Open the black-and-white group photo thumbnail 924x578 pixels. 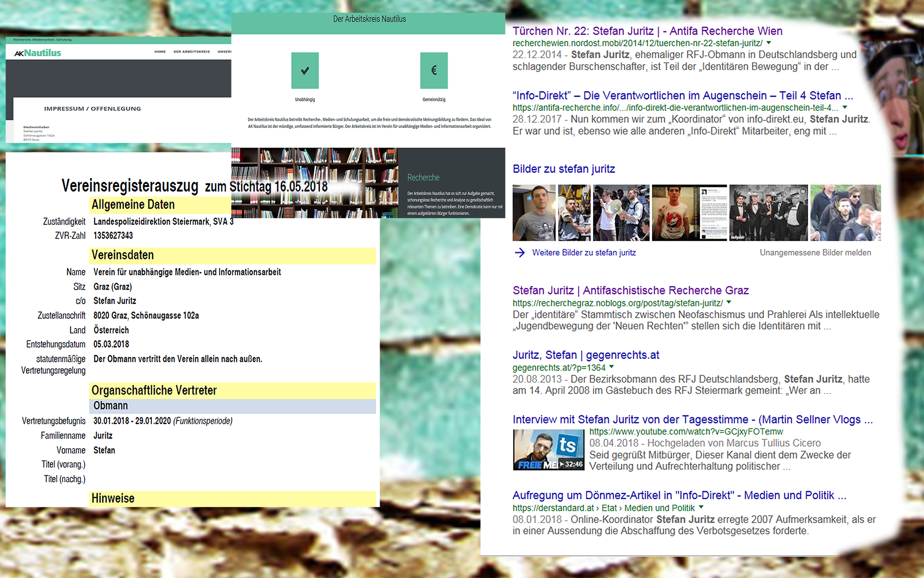point(768,213)
